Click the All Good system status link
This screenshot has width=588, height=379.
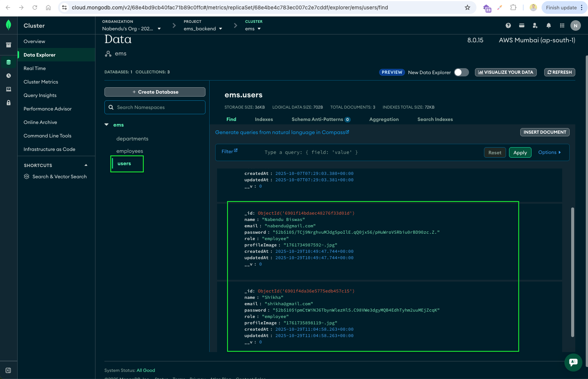point(146,370)
